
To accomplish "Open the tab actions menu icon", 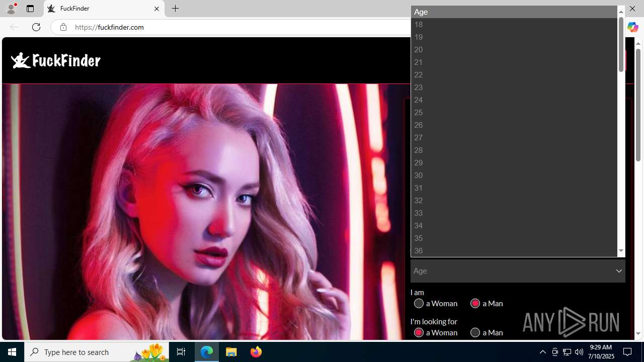I will [x=30, y=9].
